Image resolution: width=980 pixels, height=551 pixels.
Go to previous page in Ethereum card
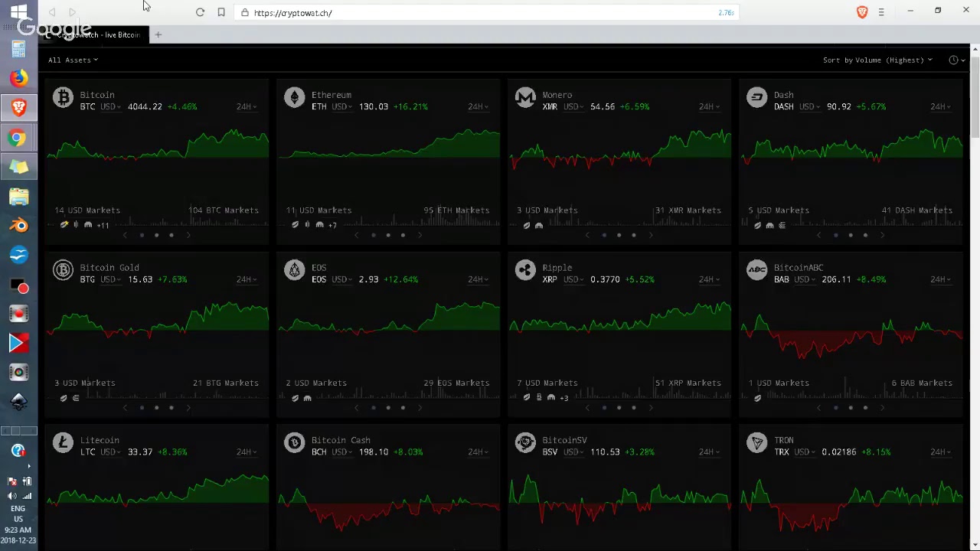357,235
